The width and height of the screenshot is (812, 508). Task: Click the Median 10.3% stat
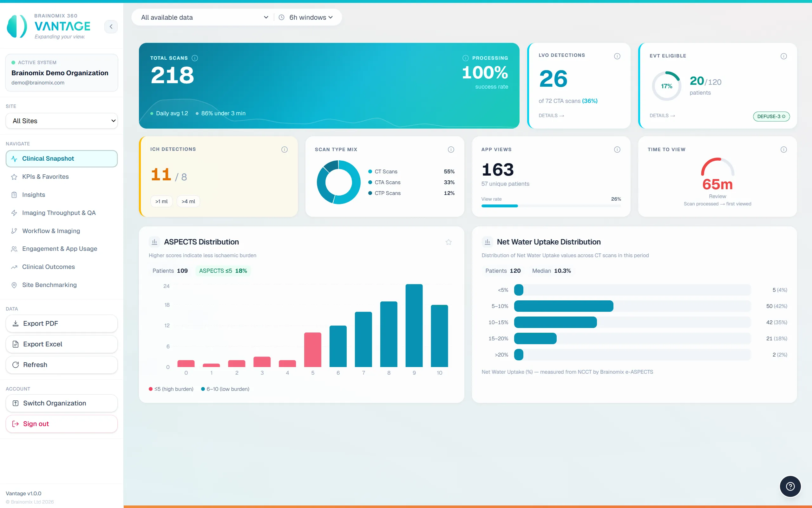click(551, 271)
